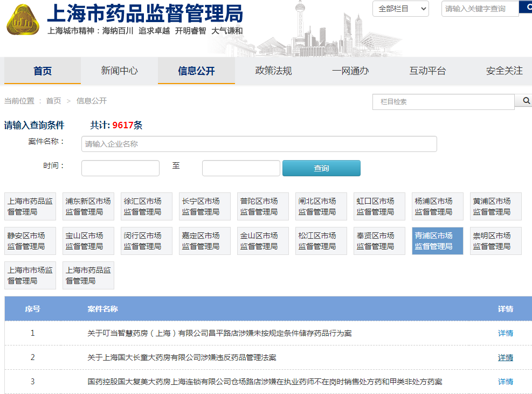
Task: Click the magnifier icon beside 栏目检索
Action: (525, 100)
